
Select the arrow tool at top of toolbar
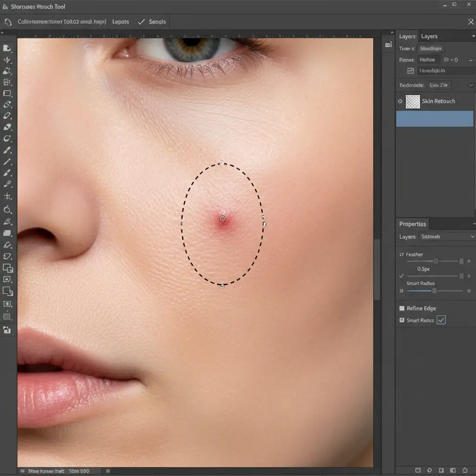7,48
